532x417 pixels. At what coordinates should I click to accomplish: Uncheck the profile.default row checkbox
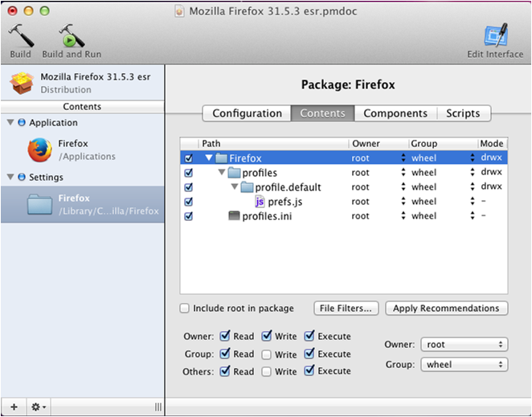coord(188,187)
